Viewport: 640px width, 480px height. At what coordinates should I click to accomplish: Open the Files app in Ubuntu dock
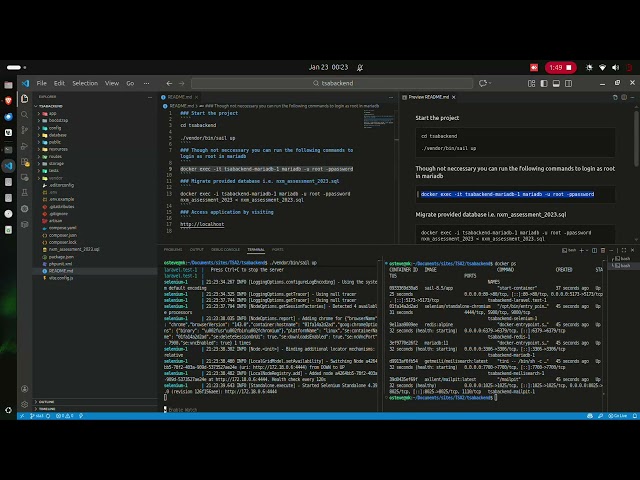click(8, 85)
